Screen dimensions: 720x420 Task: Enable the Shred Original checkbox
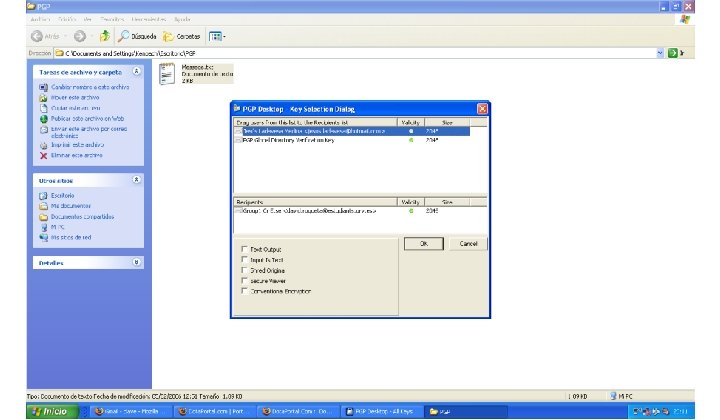(244, 270)
